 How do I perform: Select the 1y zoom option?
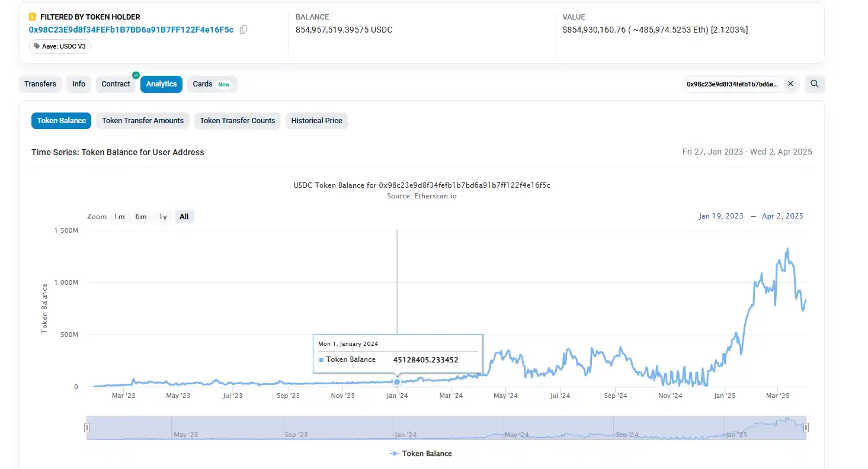pyautogui.click(x=163, y=217)
